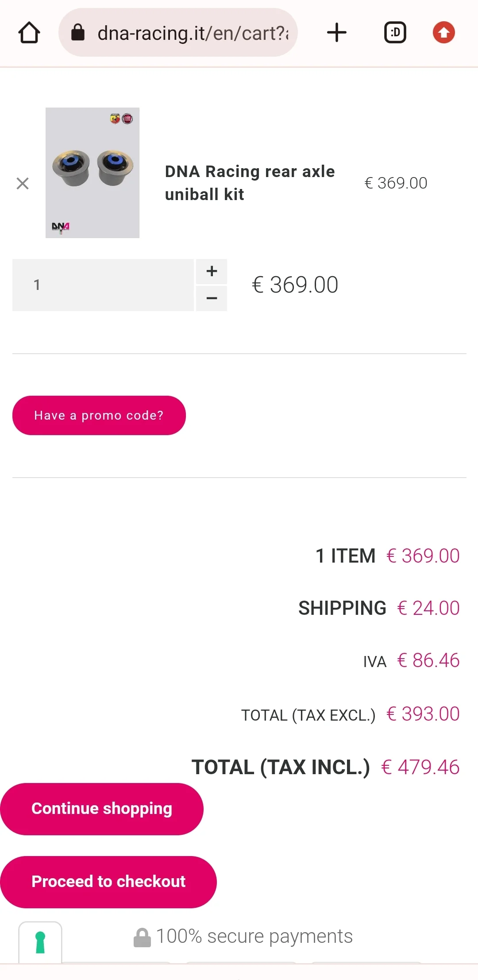Open a new browser tab
Screen dimensions: 478x980
[337, 32]
